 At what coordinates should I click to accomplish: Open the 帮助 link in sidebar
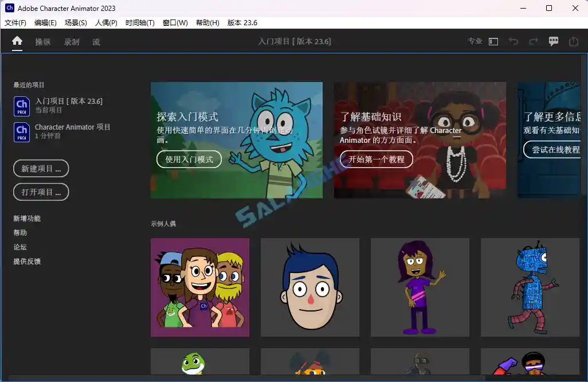20,233
